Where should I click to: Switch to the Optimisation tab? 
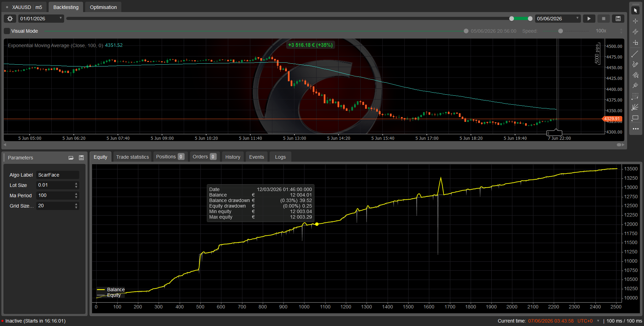103,7
